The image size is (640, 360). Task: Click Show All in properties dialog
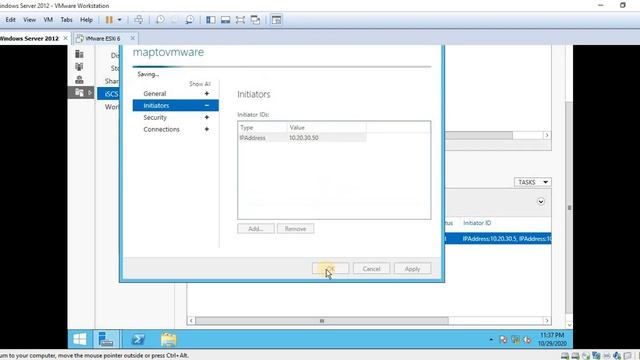click(x=200, y=84)
